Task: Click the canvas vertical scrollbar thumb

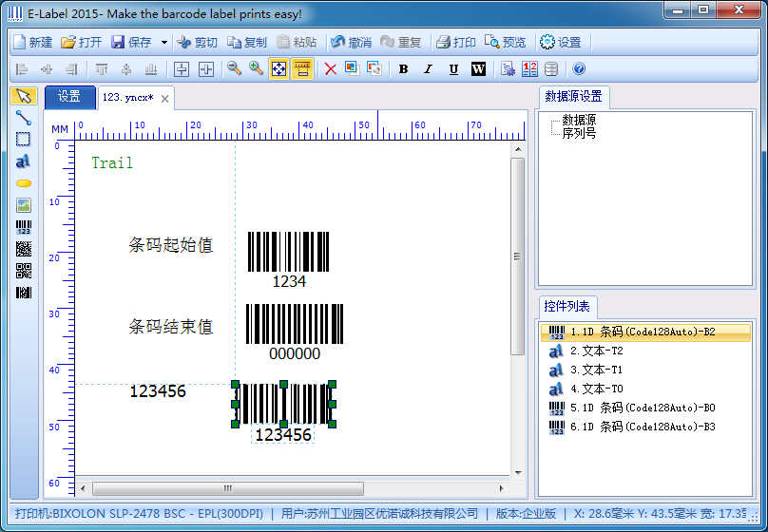Action: click(518, 256)
